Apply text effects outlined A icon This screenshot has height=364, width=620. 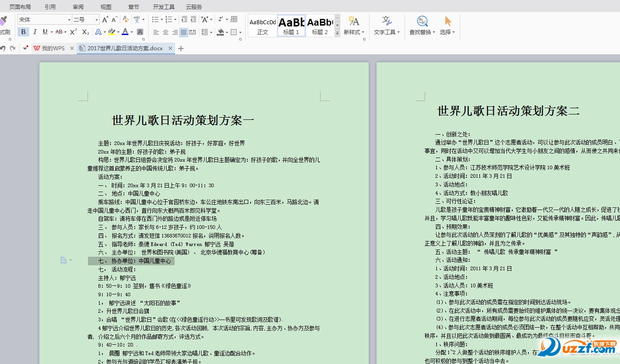pos(98,32)
